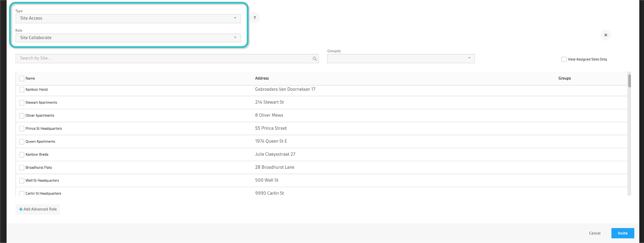Image resolution: width=644 pixels, height=243 pixels.
Task: Tick the Broadhurst Flats checkbox
Action: [x=22, y=168]
